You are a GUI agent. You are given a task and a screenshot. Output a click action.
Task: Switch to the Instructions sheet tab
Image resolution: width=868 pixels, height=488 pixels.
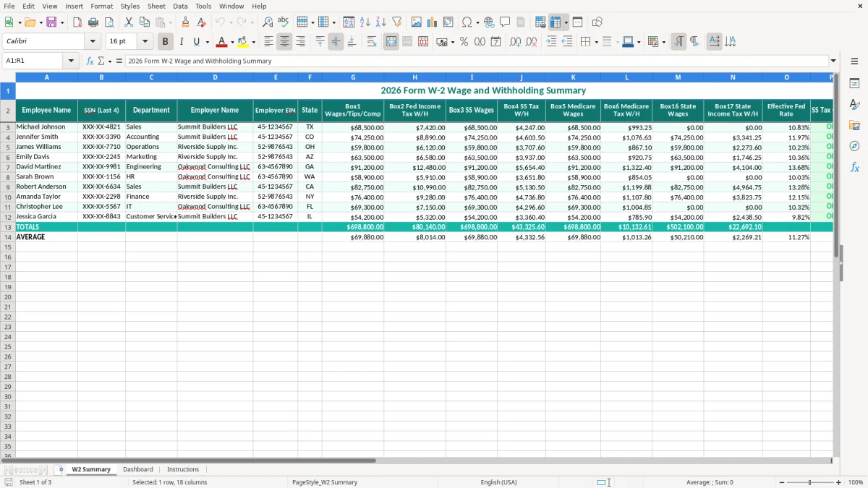tap(183, 469)
